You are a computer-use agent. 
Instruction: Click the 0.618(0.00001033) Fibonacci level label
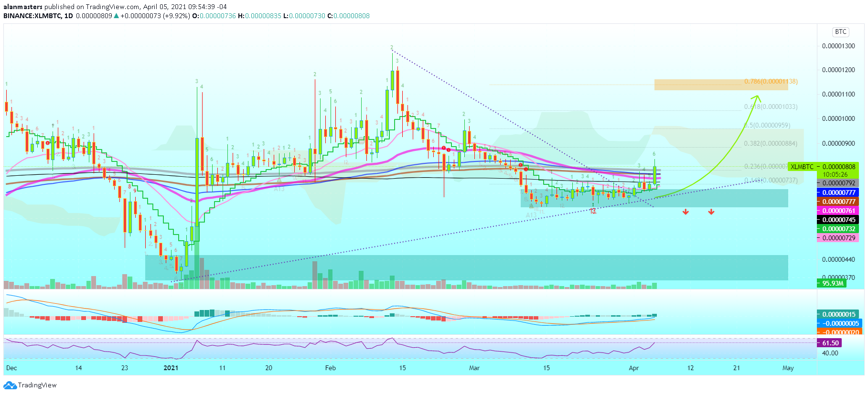click(771, 107)
